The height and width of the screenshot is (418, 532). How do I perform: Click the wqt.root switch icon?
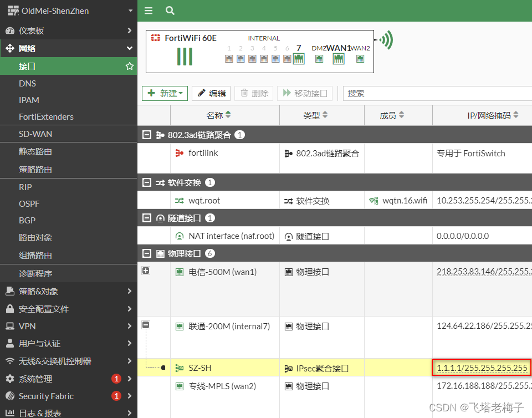tap(179, 201)
